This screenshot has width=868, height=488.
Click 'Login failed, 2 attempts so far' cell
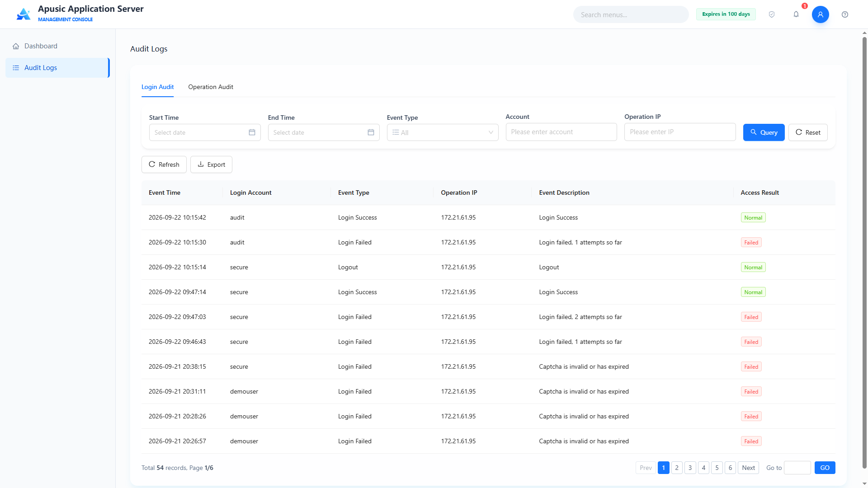(x=580, y=317)
